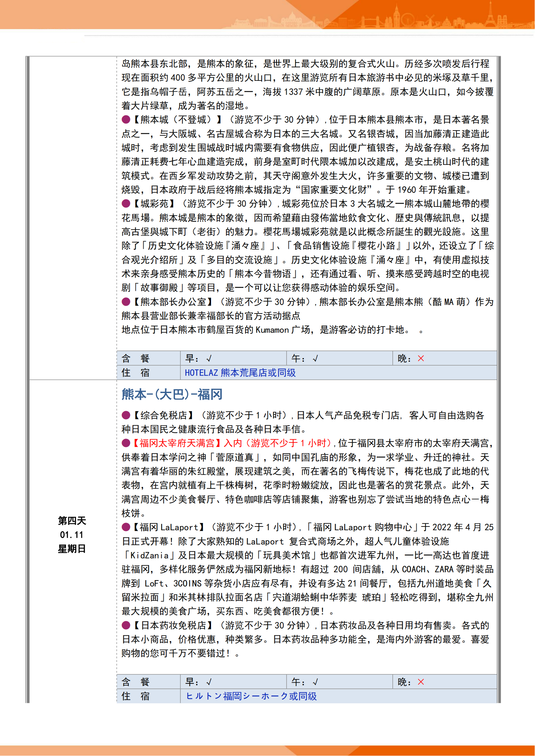Click the red X for dinner on day four

421,682
